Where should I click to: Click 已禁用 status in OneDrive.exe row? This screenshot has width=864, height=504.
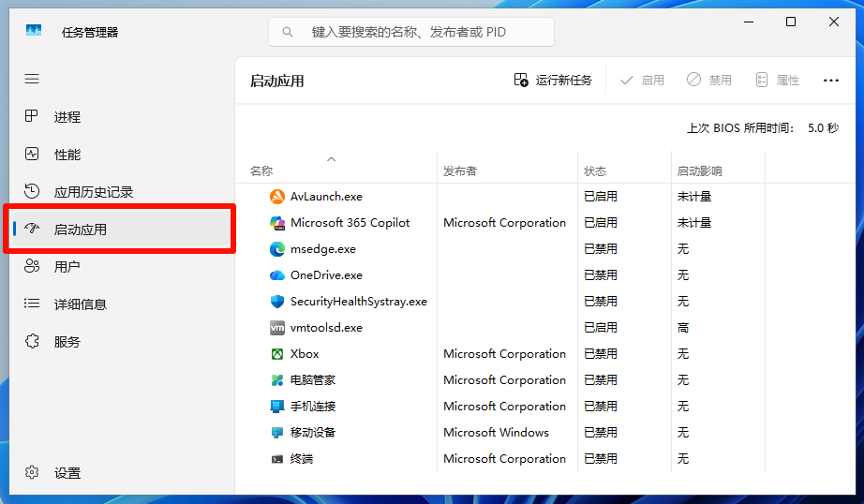601,275
